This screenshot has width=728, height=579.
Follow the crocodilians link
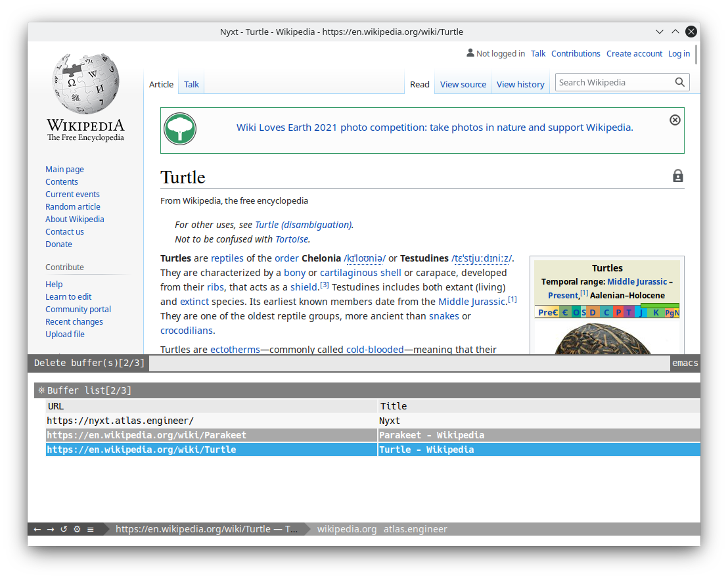tap(187, 331)
